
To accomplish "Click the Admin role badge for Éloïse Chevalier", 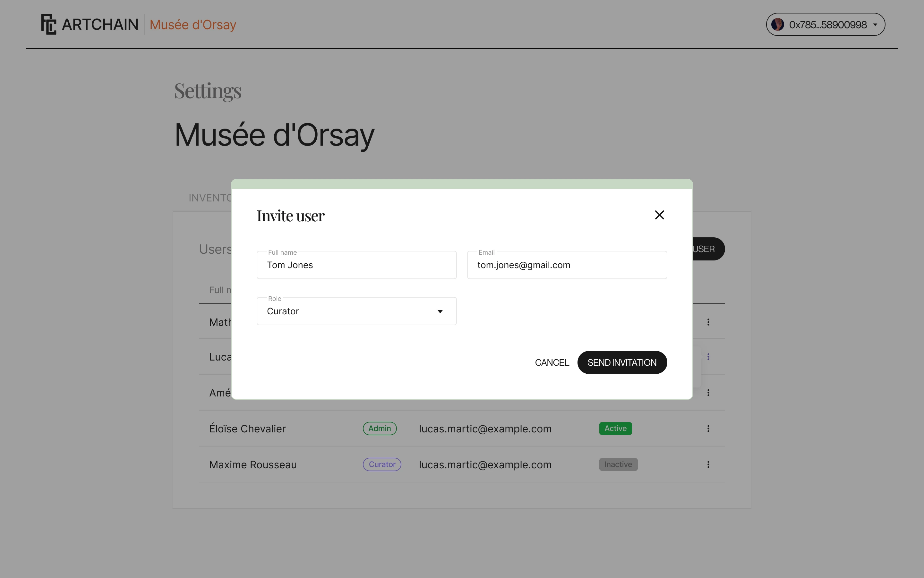I will click(380, 429).
